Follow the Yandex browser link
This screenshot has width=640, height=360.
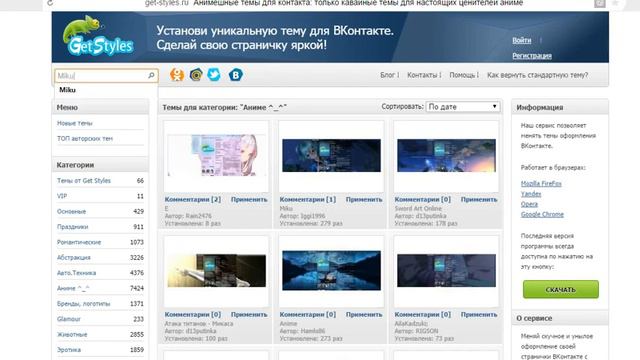click(531, 194)
